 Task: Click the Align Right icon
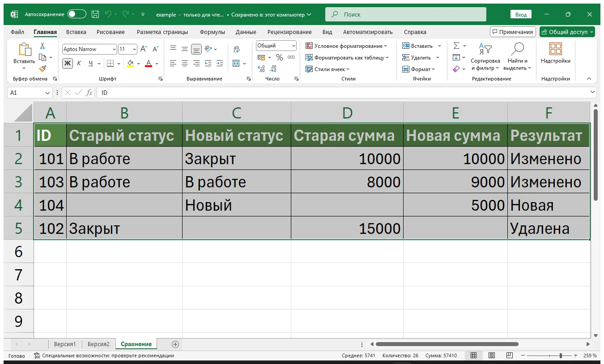pyautogui.click(x=196, y=63)
